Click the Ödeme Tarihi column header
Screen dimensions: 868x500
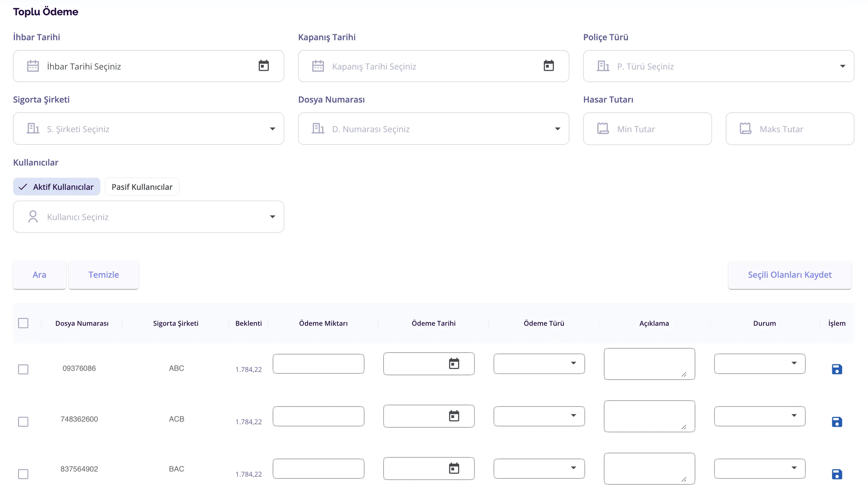433,323
